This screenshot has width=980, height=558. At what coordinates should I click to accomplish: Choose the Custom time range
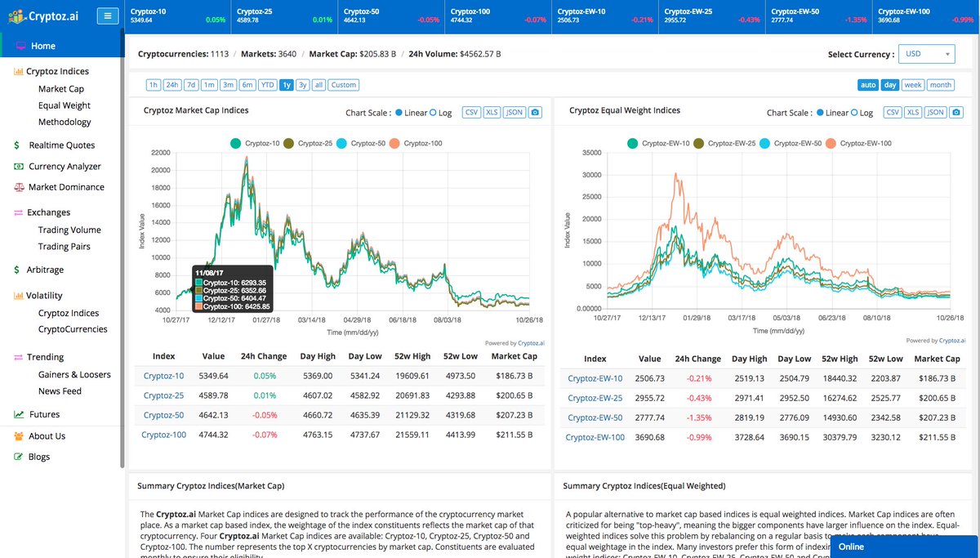344,85
